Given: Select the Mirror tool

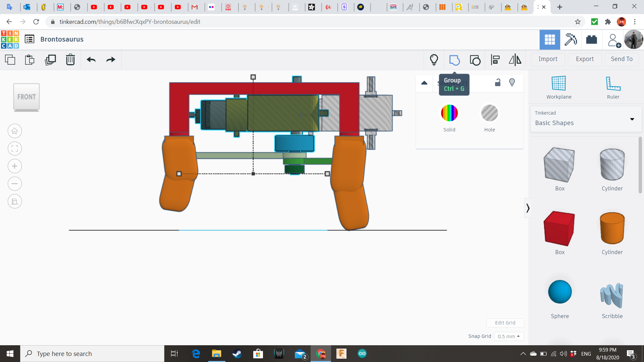Looking at the screenshot, I should 515,60.
